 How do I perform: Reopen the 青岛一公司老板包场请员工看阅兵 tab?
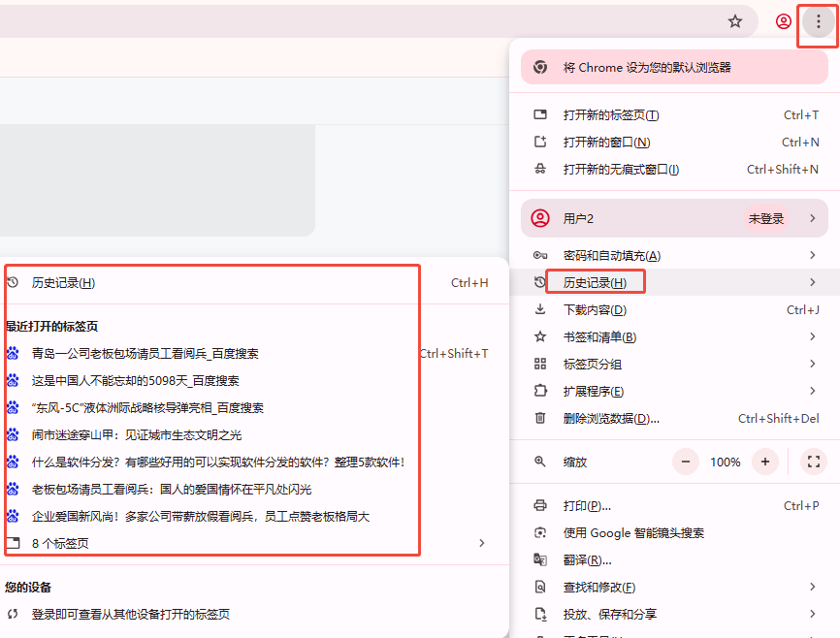click(145, 354)
